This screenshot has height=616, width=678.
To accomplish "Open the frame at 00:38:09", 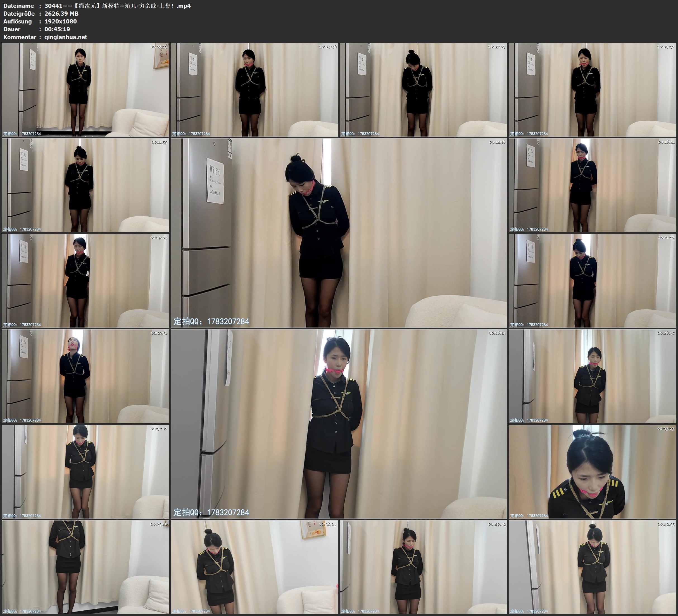I will (254, 567).
